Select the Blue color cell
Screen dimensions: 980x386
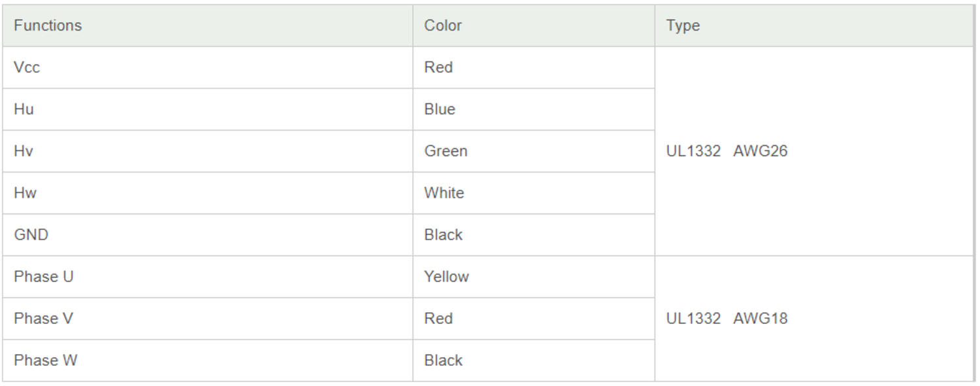click(x=440, y=109)
